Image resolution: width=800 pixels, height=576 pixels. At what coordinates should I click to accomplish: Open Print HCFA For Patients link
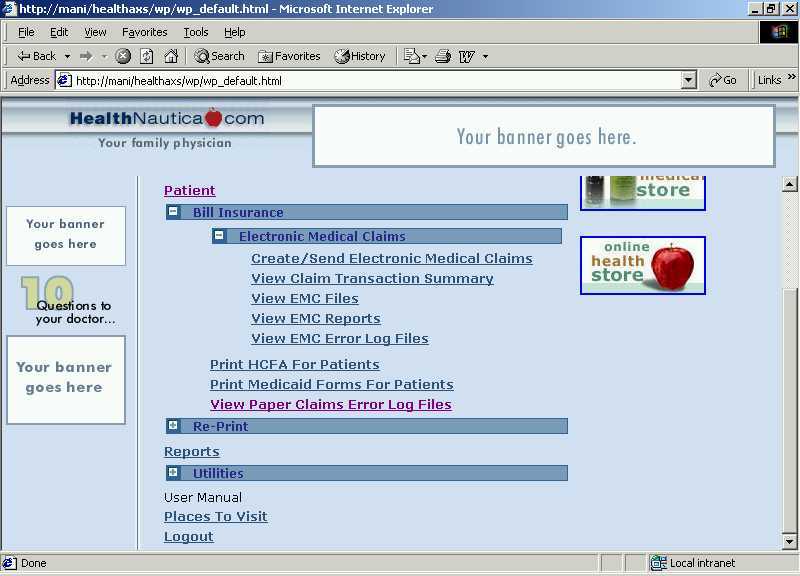tap(294, 364)
